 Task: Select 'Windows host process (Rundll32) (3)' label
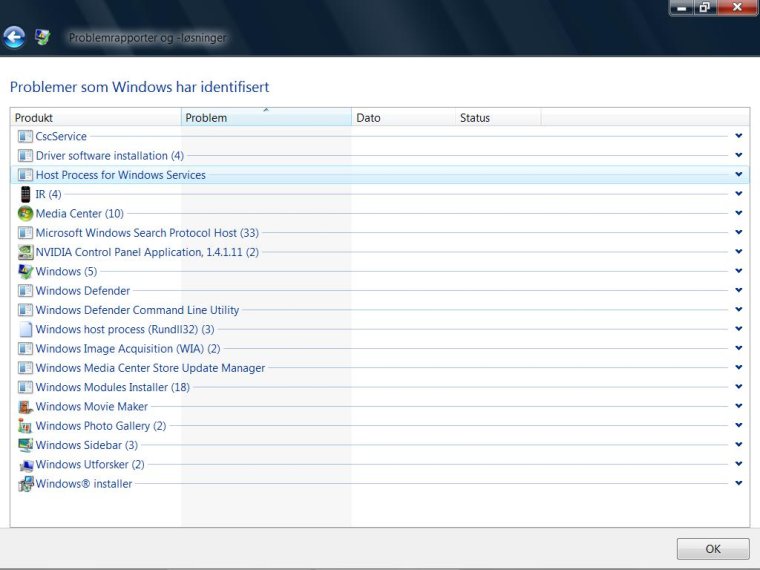pyautogui.click(x=125, y=330)
